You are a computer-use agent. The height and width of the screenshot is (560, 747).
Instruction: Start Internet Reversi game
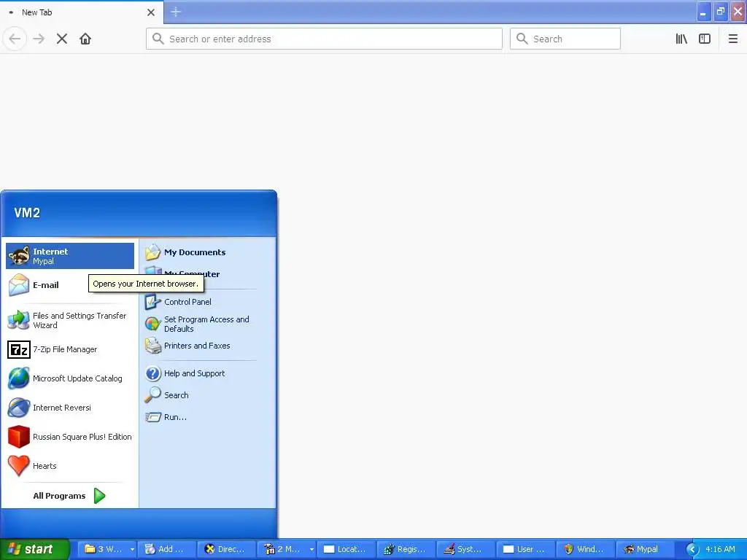pyautogui.click(x=70, y=408)
